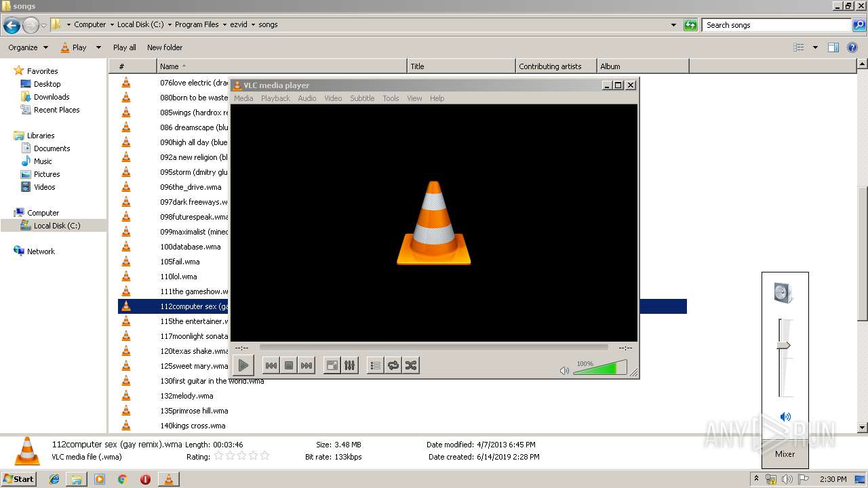Open Explorer Organize dropdown

click(28, 47)
